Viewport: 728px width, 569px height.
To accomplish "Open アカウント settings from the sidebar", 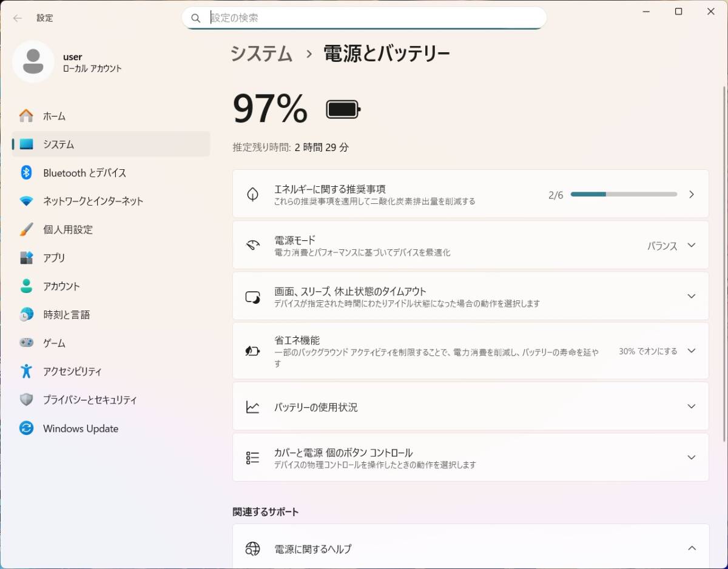I will (x=61, y=286).
